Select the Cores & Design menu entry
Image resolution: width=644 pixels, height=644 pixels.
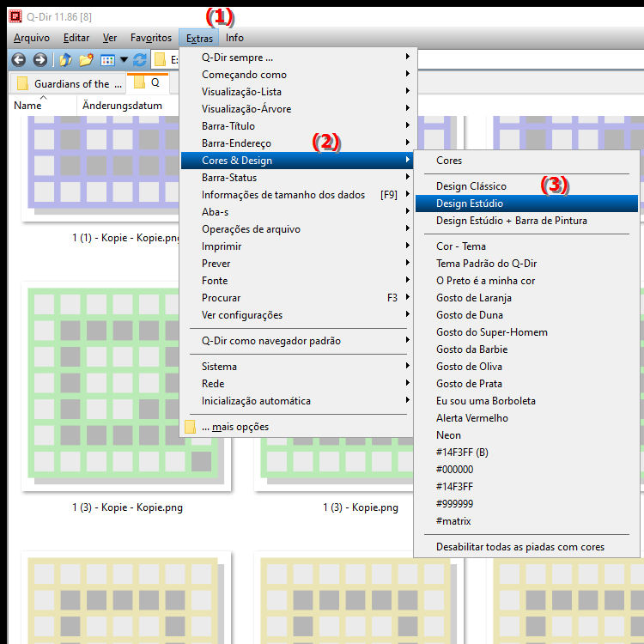(296, 161)
